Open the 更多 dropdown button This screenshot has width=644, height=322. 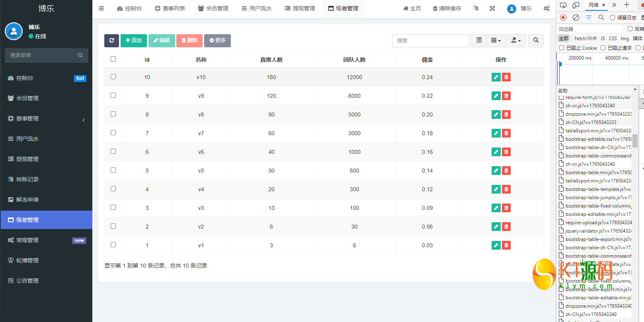[x=217, y=41]
